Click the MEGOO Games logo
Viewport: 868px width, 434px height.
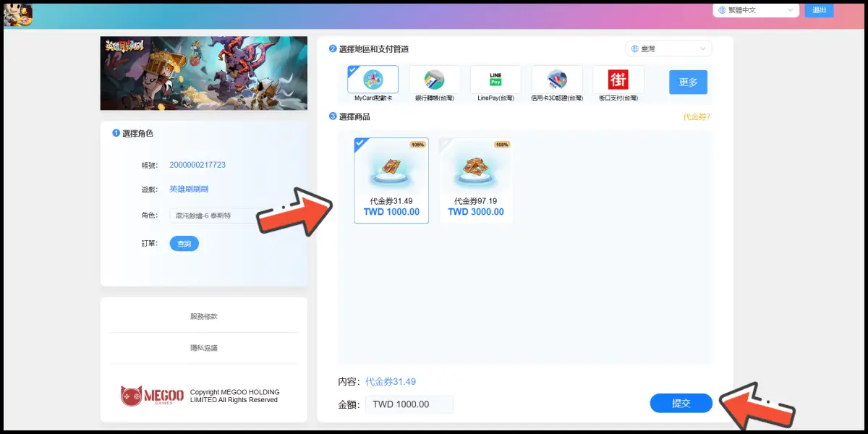[x=152, y=396]
